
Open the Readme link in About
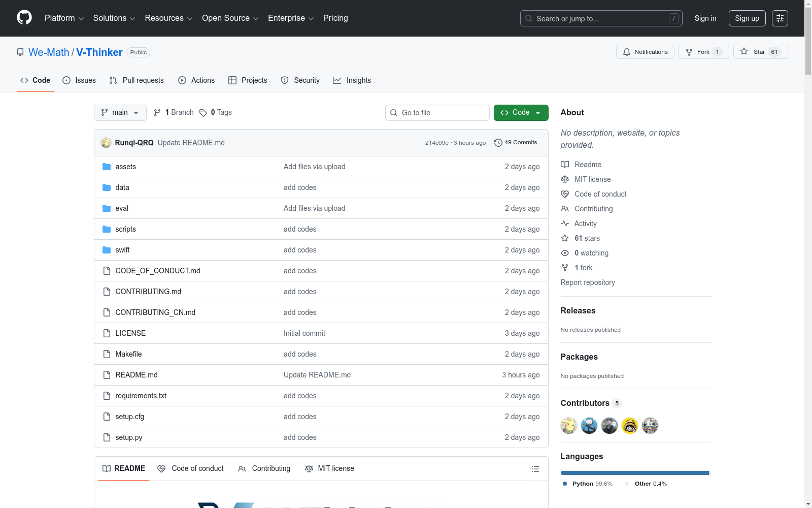581,165
